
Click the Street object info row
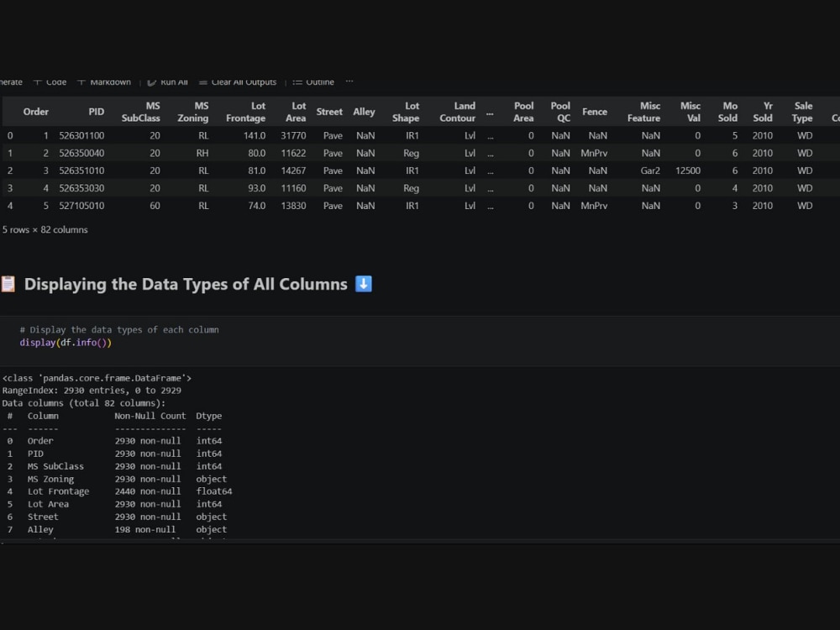[x=117, y=517]
